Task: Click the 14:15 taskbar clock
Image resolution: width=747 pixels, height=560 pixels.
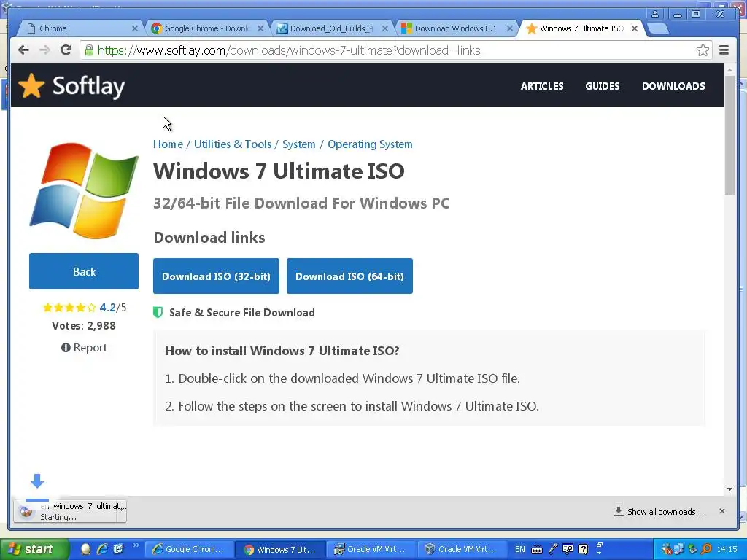Action: [727, 550]
